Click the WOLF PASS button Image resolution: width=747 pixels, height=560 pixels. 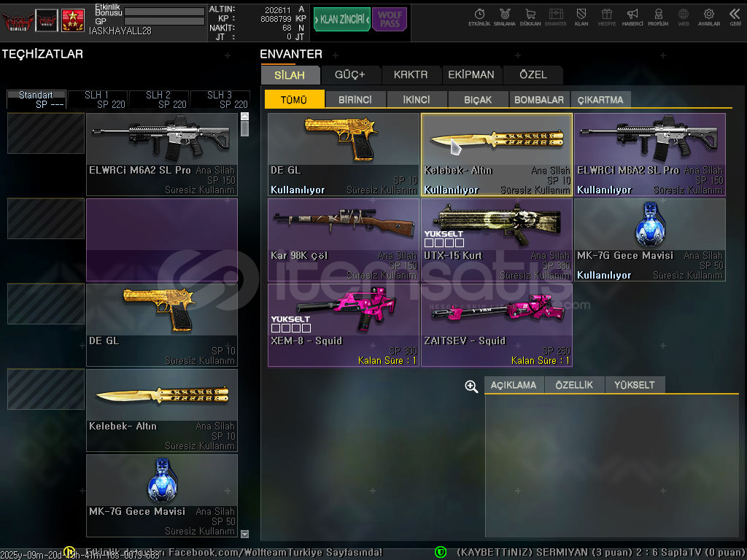pyautogui.click(x=390, y=20)
